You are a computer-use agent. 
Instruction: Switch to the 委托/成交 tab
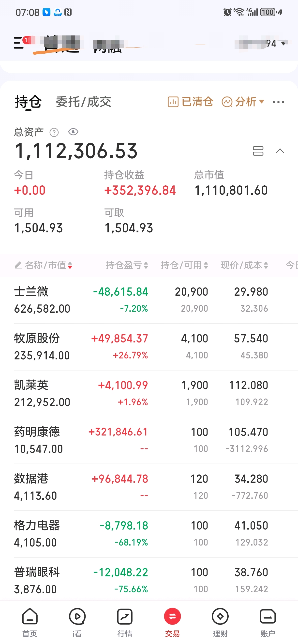(83, 102)
